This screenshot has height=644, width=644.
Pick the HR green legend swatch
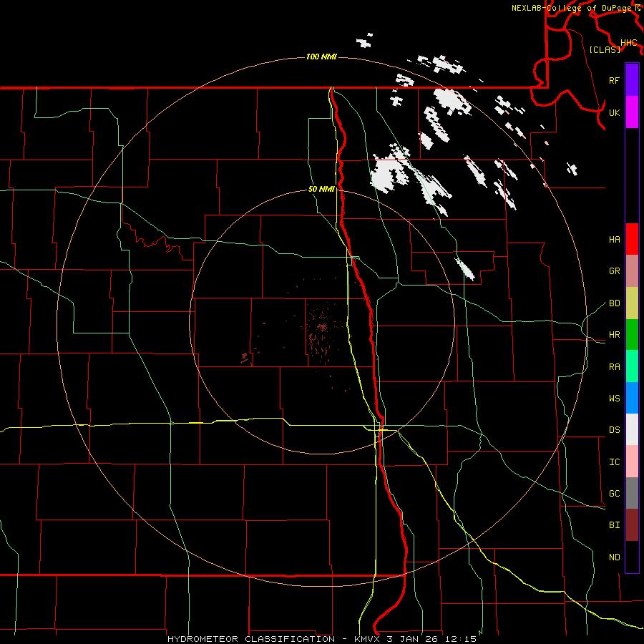(x=632, y=335)
